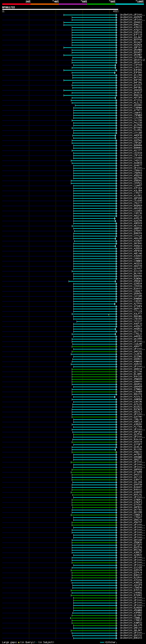
Task: Click the green ~80% legend color bar
Action: [x=101, y=4]
